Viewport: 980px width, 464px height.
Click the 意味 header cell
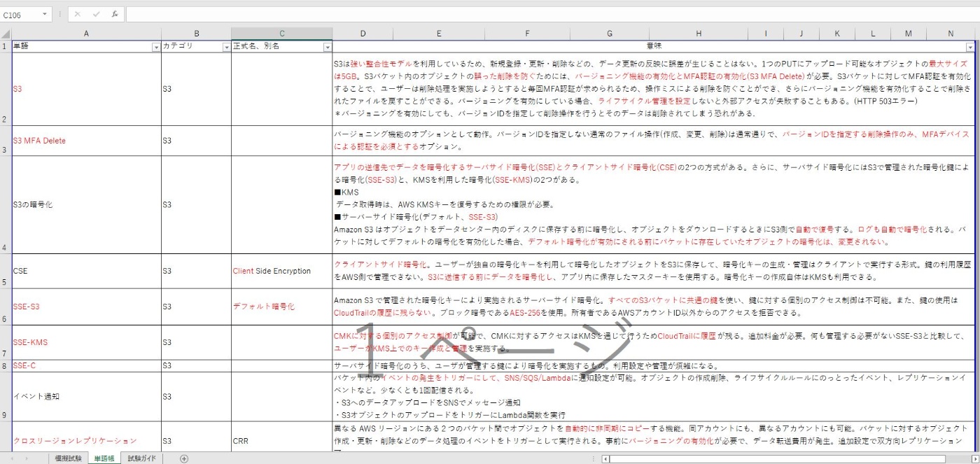(x=654, y=46)
